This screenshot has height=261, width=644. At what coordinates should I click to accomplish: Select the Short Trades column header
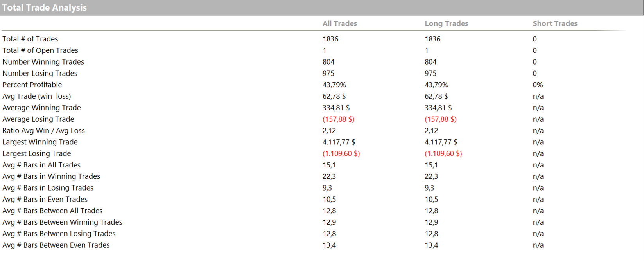(x=554, y=23)
